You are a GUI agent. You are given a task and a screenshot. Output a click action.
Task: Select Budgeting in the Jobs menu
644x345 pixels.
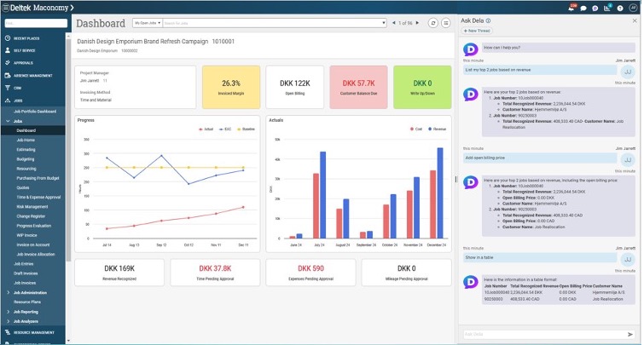point(26,158)
